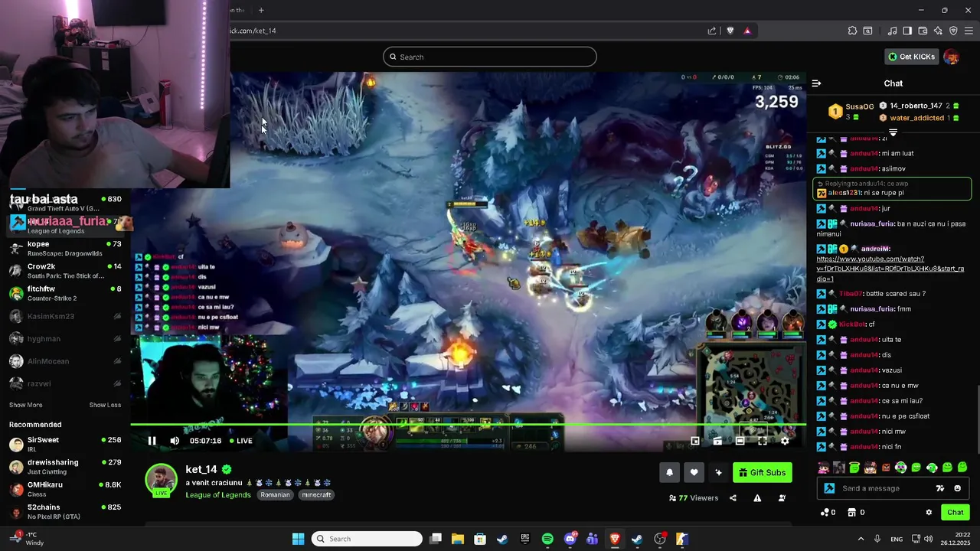The width and height of the screenshot is (980, 551).
Task: Click the Gift Subs button
Action: [x=762, y=472]
